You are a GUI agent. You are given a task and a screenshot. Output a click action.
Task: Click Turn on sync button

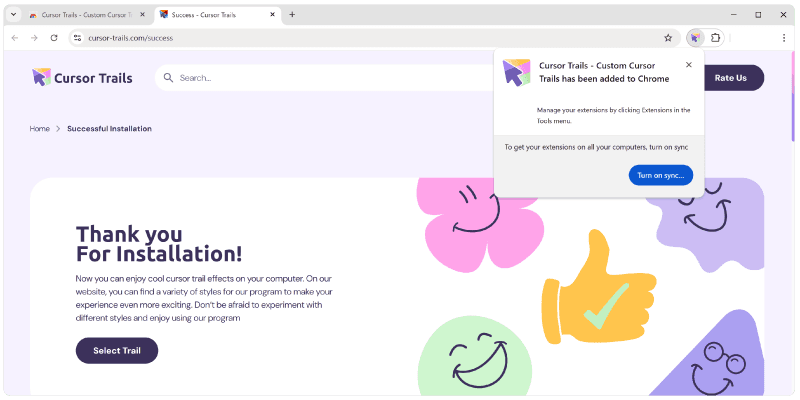coord(661,175)
